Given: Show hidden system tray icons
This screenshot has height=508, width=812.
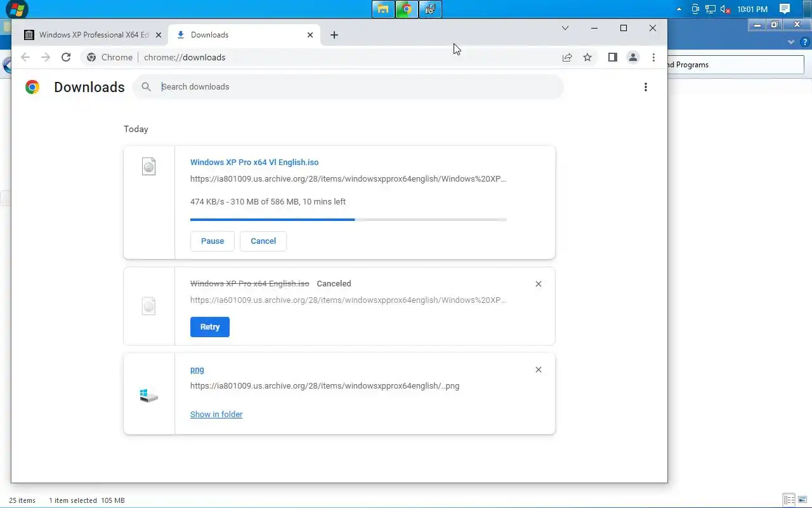Looking at the screenshot, I should click(x=679, y=10).
